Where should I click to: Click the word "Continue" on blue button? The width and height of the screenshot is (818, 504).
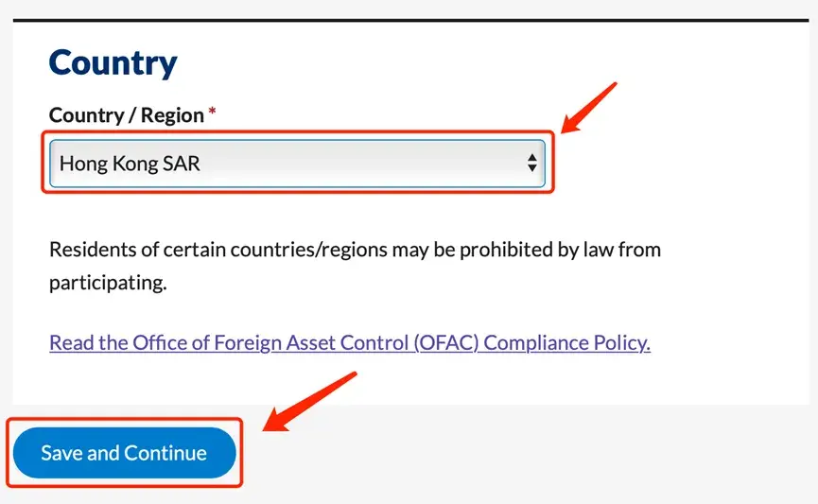tap(160, 453)
